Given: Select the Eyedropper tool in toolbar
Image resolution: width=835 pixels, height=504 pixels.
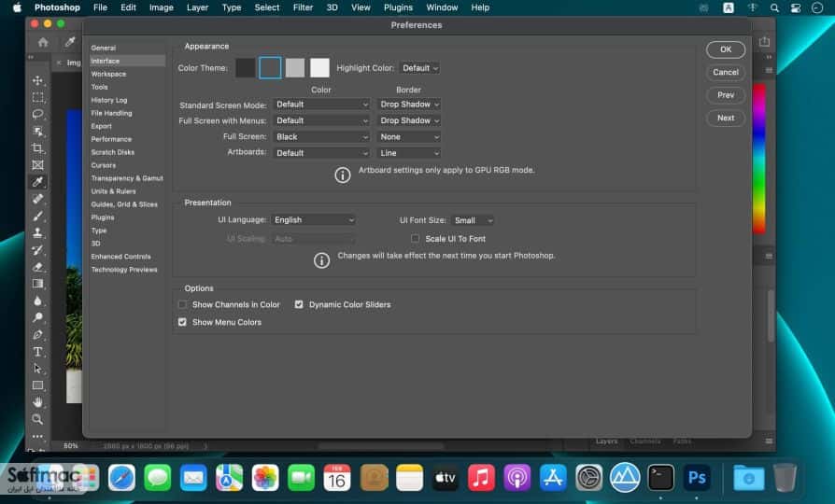Looking at the screenshot, I should (x=37, y=182).
